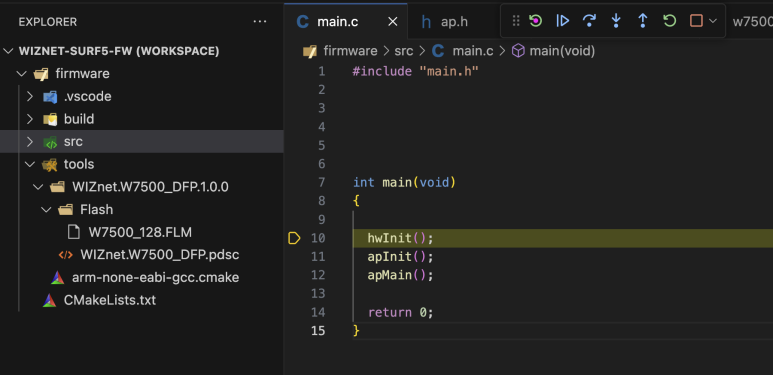This screenshot has width=773, height=375.
Task: Restart the debug session with the green restart icon
Action: point(535,21)
